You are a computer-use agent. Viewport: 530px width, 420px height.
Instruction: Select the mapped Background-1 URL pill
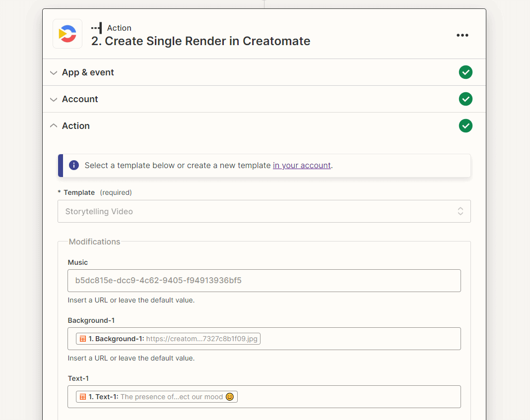[169, 339]
